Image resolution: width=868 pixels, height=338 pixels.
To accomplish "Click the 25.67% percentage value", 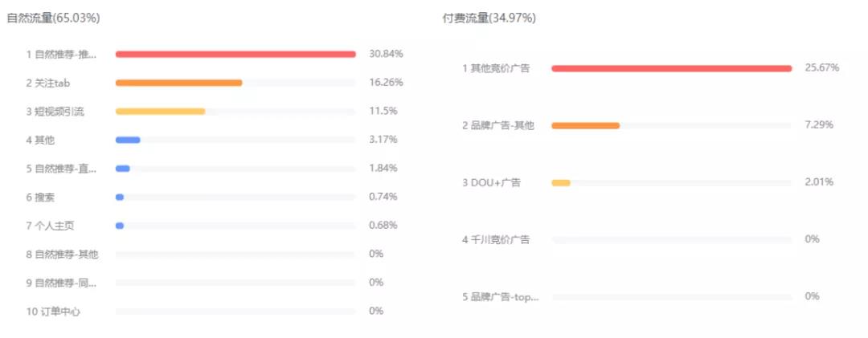I will click(821, 68).
